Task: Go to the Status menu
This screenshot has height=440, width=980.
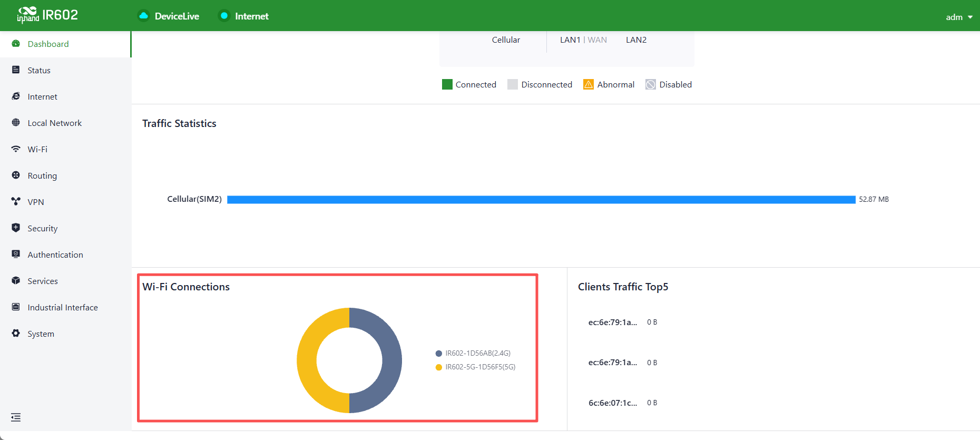Action: click(x=65, y=70)
